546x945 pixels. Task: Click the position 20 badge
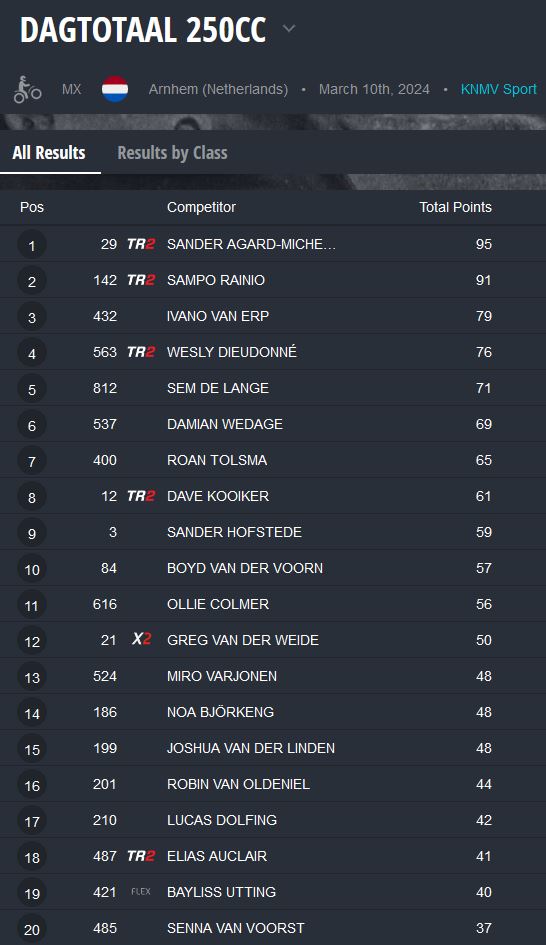point(32,929)
